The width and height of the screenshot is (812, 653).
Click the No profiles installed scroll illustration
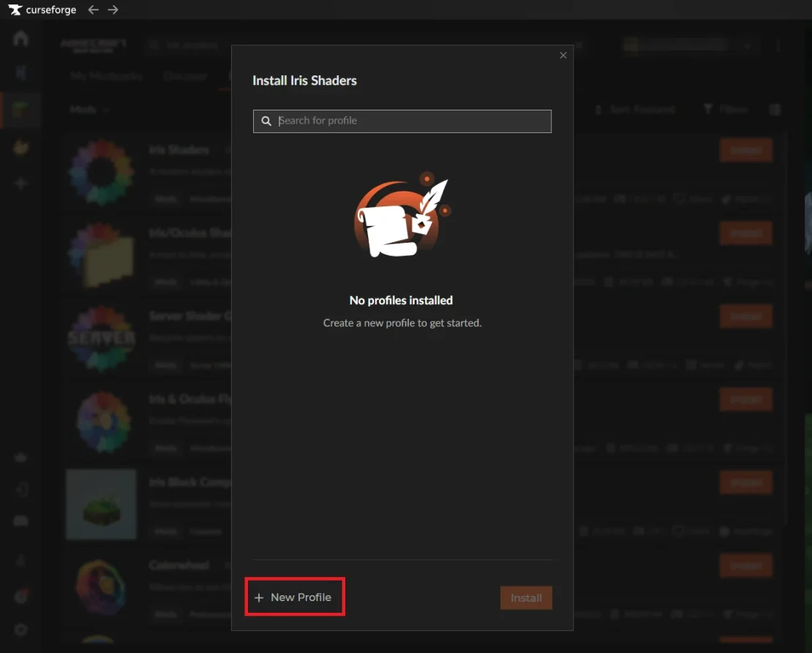tap(402, 214)
